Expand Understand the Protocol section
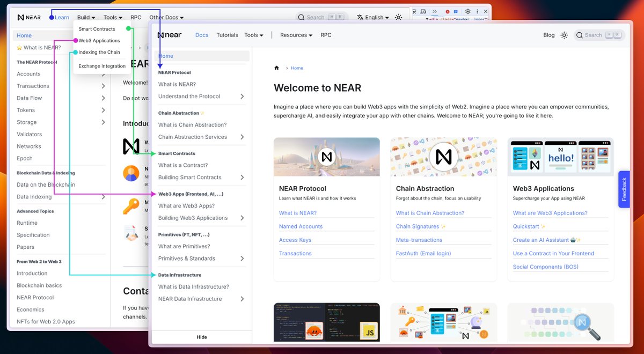644x354 pixels. coord(242,97)
